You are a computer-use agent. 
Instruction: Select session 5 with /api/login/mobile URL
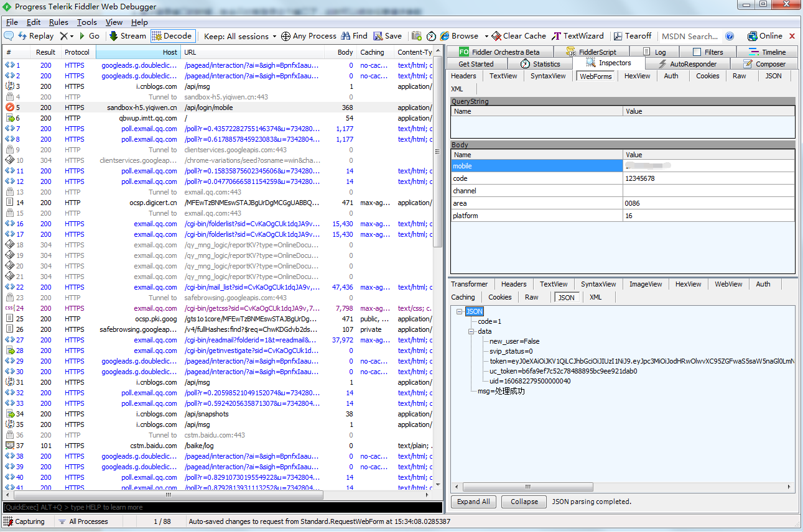(218, 108)
